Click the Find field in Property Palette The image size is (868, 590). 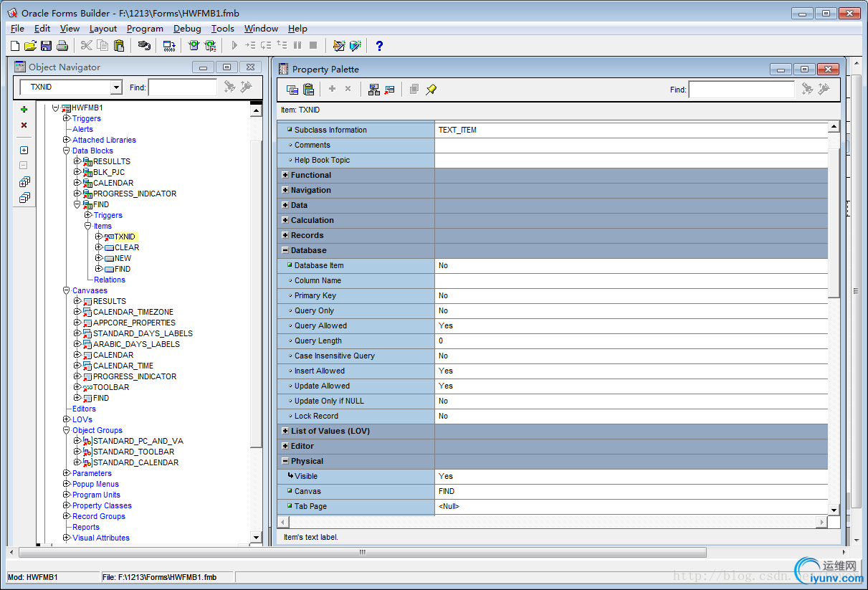coord(741,90)
